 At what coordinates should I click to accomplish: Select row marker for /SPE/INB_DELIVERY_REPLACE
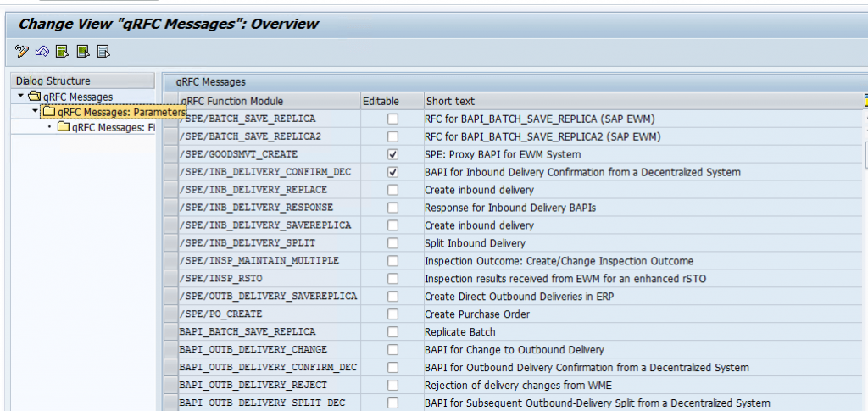click(x=170, y=190)
